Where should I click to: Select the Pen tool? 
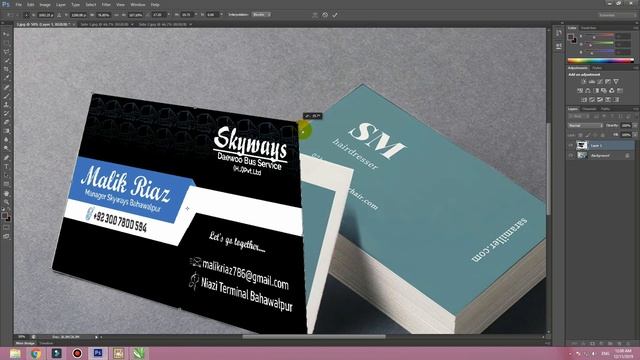pyautogui.click(x=6, y=158)
